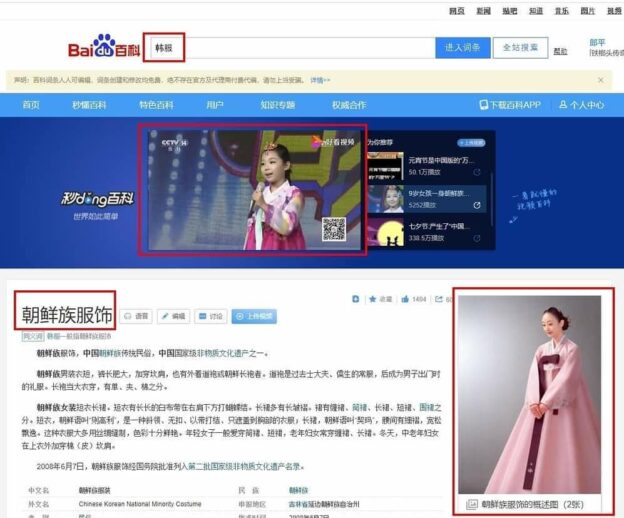Click the share arrow icon after likes
624x518 pixels.
pyautogui.click(x=439, y=299)
